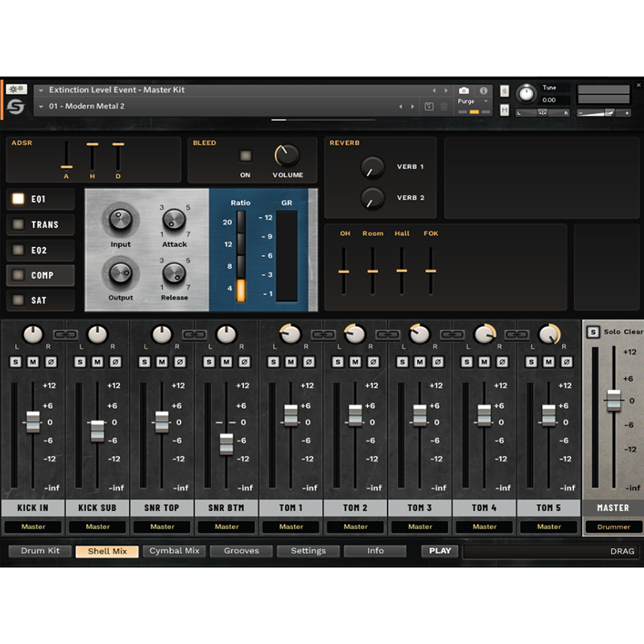Select next snapshot beside Modern Metal 2

(x=413, y=106)
